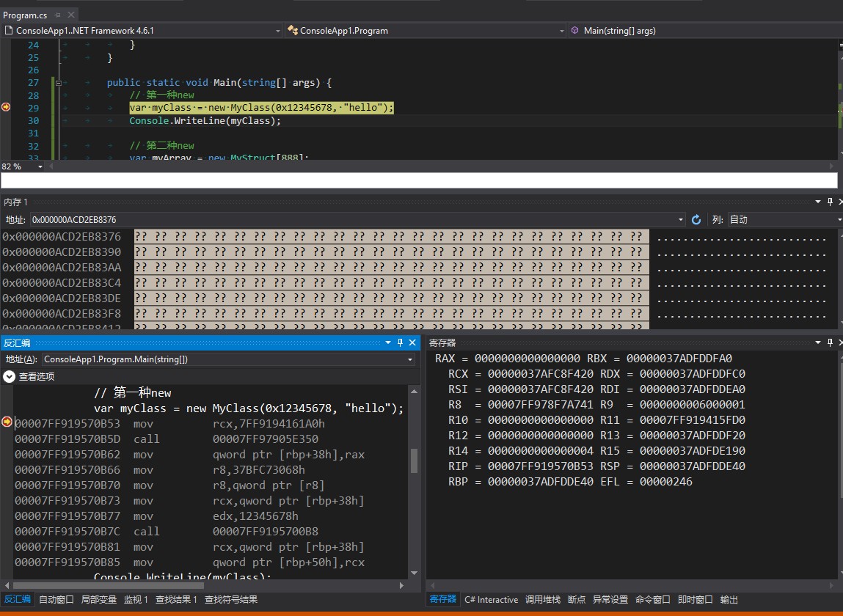Viewport: 843px width, 616px height.
Task: Pin the Registers (寄存器) panel
Action: point(830,342)
